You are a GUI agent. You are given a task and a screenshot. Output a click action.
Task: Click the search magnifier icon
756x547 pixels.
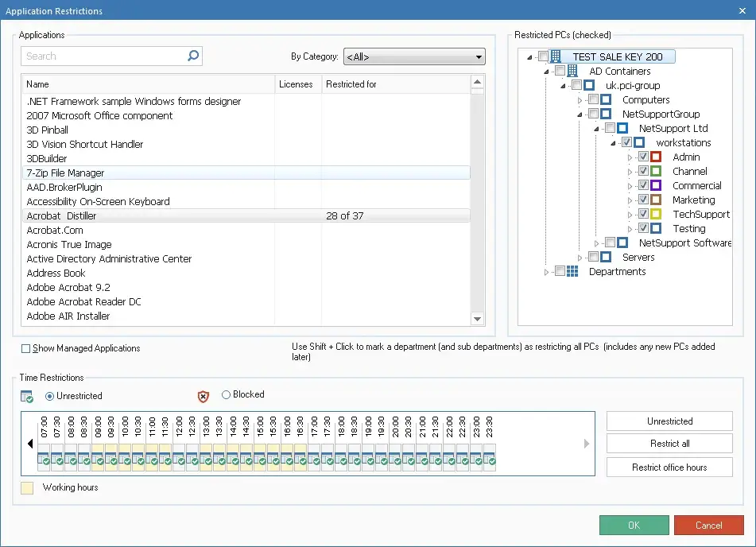[193, 56]
